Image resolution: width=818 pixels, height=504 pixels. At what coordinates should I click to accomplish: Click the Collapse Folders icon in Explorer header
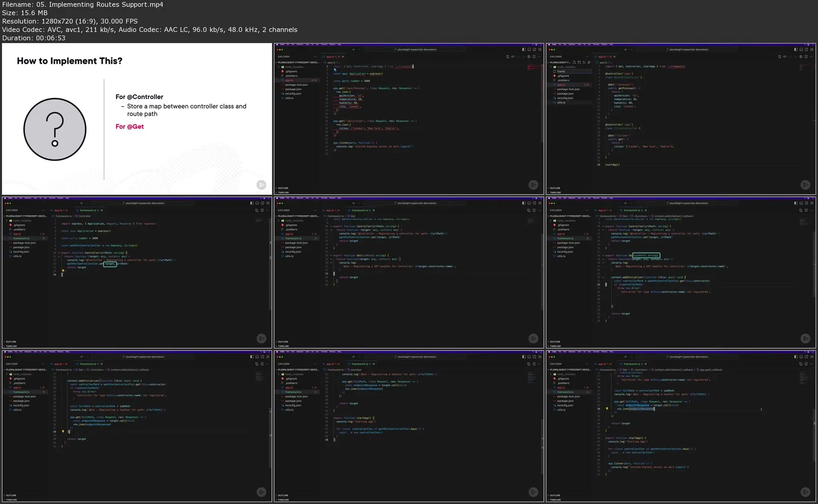click(x=589, y=62)
